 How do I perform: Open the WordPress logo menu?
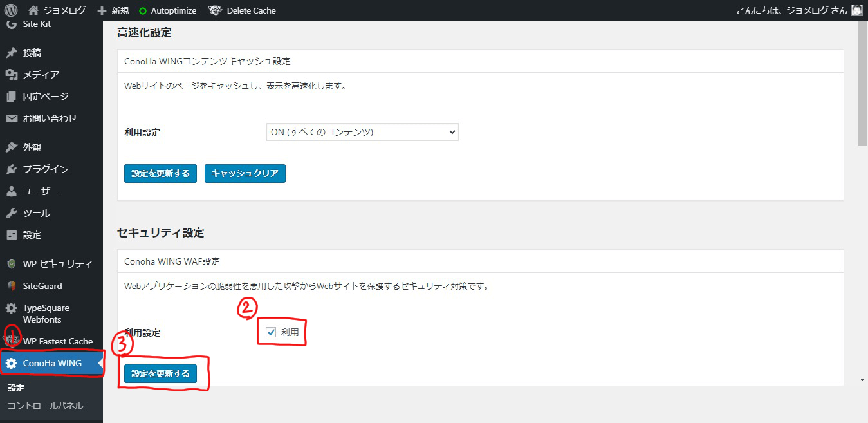(x=11, y=10)
